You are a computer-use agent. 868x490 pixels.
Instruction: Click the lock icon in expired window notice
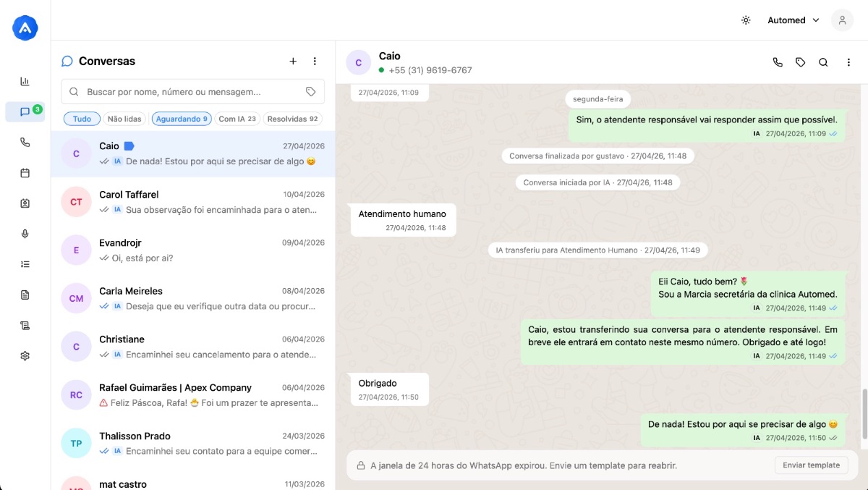click(359, 465)
